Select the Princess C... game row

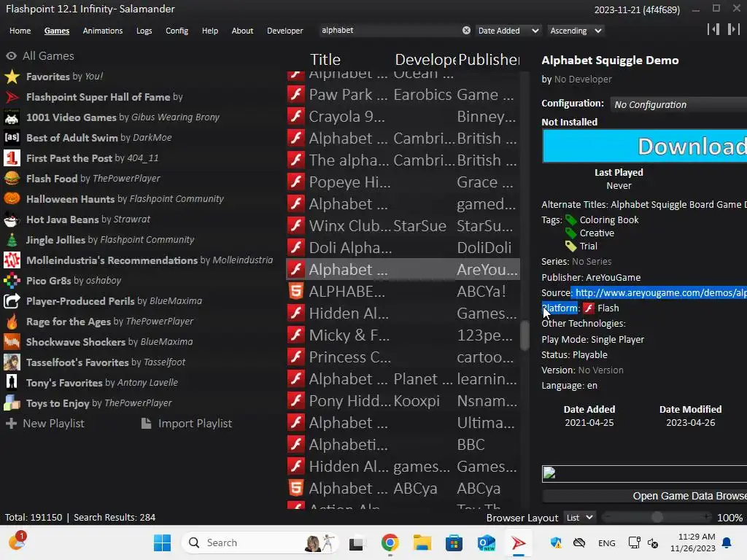[403, 357]
